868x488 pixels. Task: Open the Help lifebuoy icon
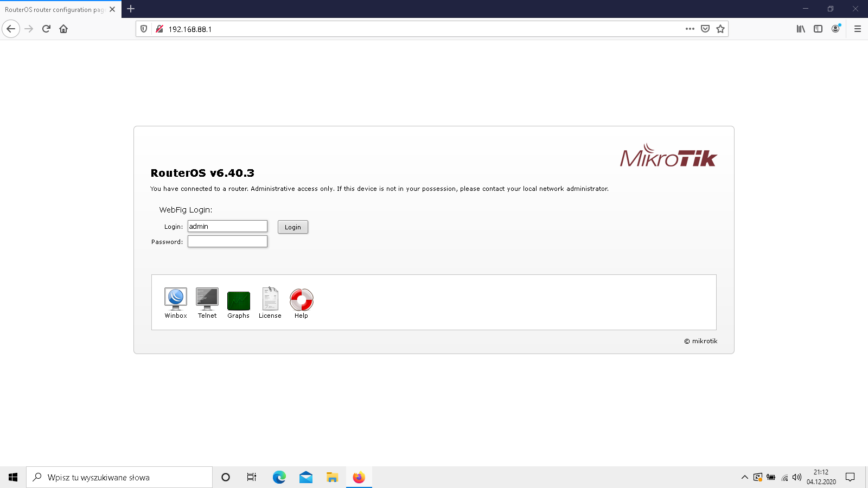pos(301,303)
